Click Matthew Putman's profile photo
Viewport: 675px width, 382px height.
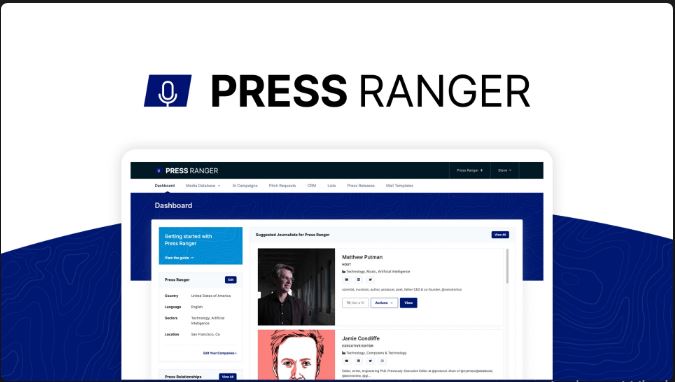pyautogui.click(x=296, y=287)
